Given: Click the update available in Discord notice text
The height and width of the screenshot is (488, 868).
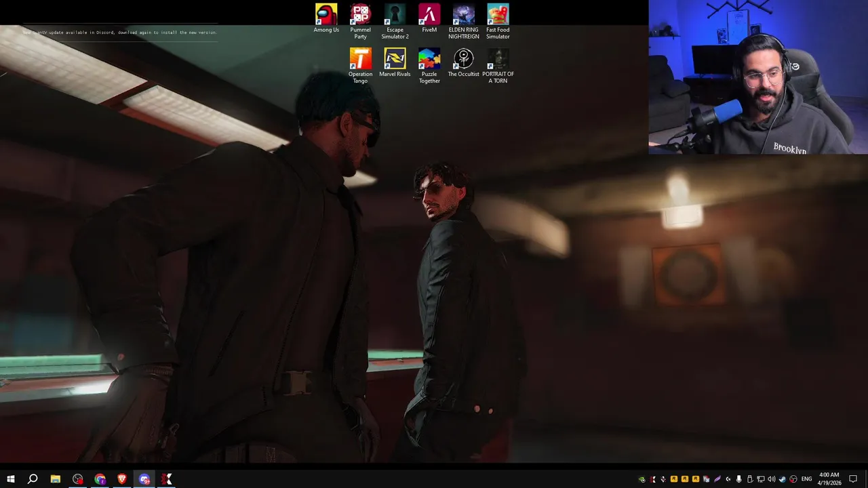Looking at the screenshot, I should [120, 33].
